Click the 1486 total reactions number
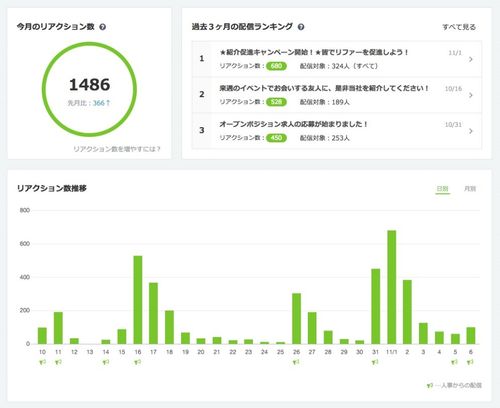500x408 pixels. pos(89,85)
